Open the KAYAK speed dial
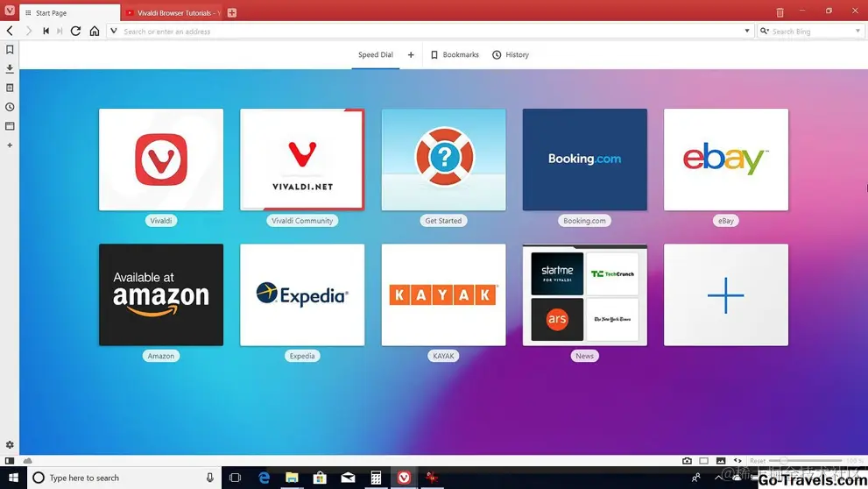Viewport: 868px width, 489px height. [443, 294]
